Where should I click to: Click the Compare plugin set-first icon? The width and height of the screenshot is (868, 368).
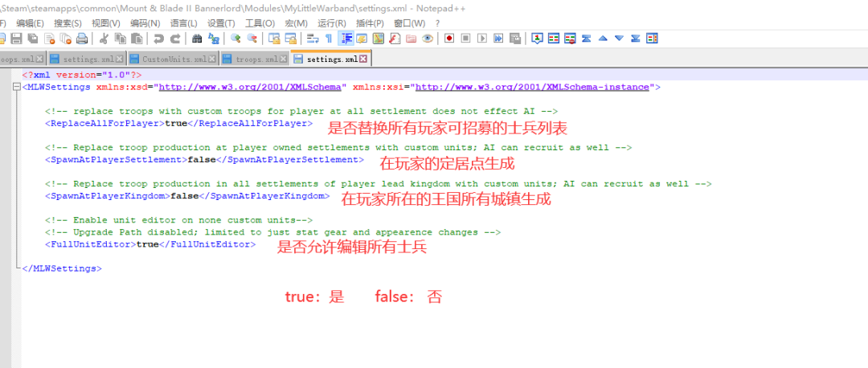[537, 39]
